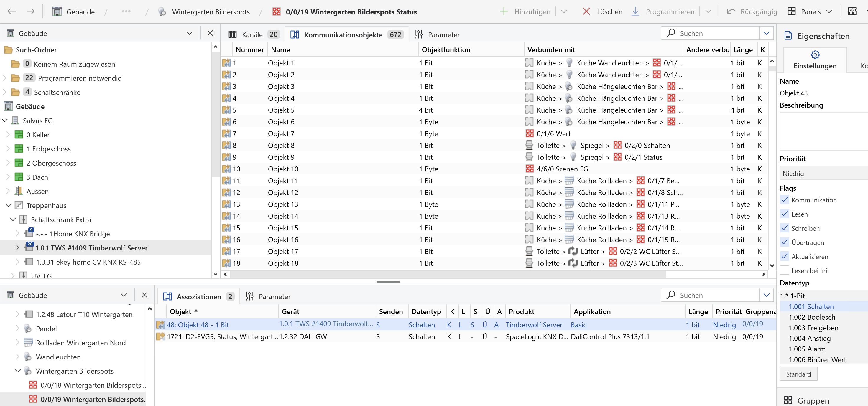Uncheck the Lesen flag checkbox
The height and width of the screenshot is (406, 868).
click(785, 214)
